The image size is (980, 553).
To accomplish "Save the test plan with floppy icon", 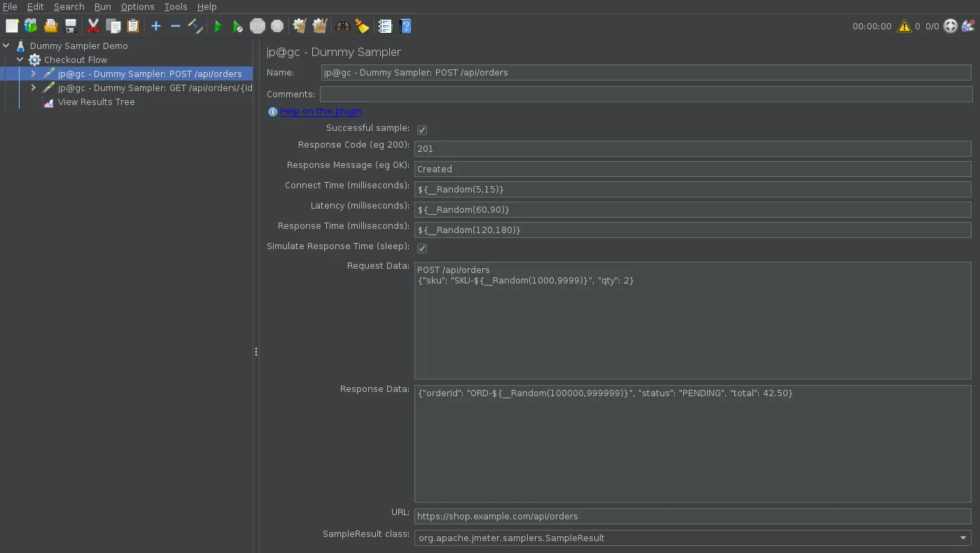I will point(71,26).
